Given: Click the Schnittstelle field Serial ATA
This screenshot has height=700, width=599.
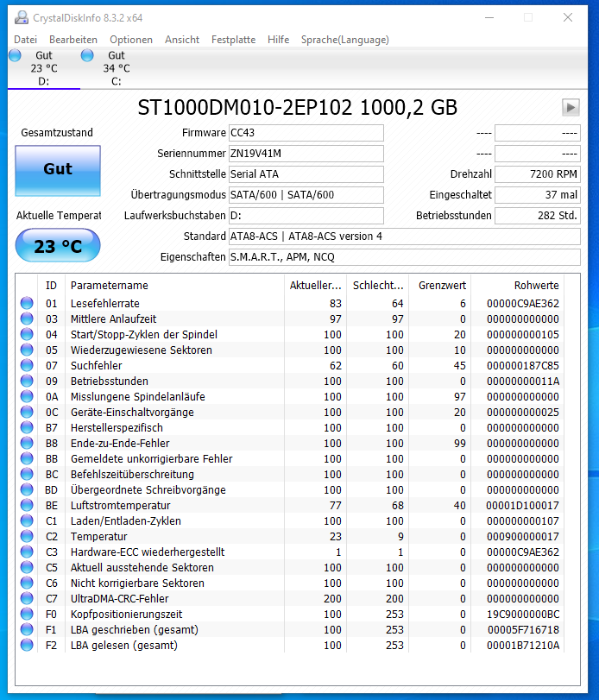Looking at the screenshot, I should click(306, 174).
